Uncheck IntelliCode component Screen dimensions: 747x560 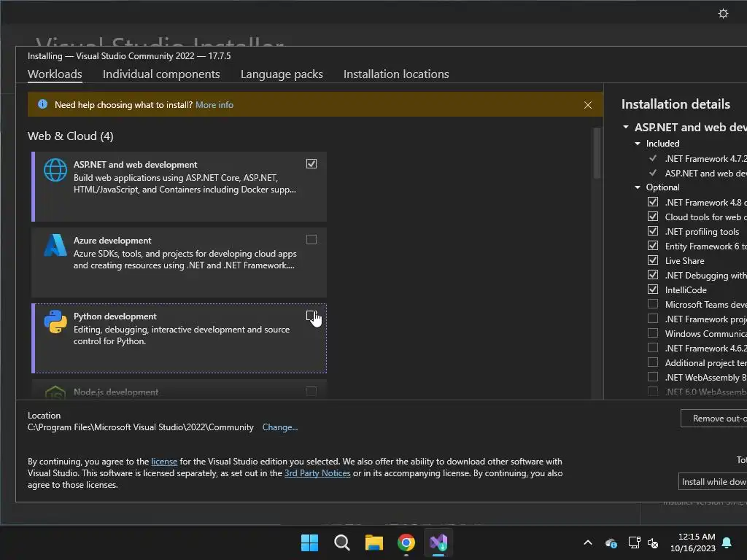coord(653,289)
